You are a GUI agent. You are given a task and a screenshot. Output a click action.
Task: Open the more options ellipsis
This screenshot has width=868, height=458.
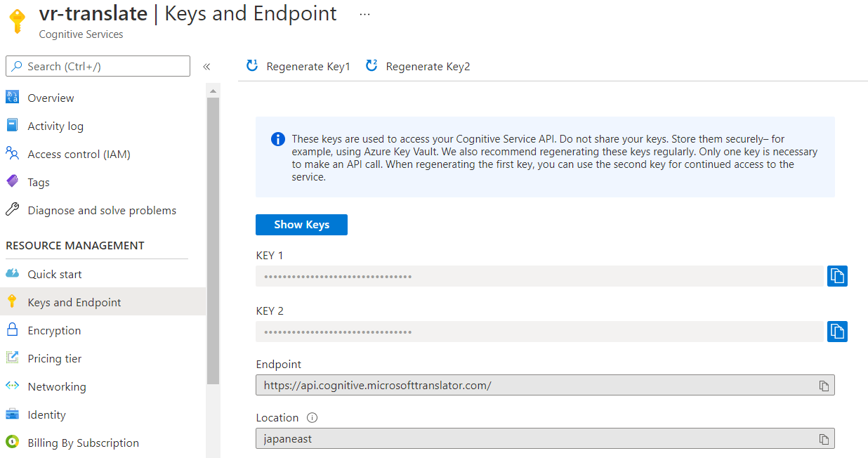pyautogui.click(x=364, y=14)
